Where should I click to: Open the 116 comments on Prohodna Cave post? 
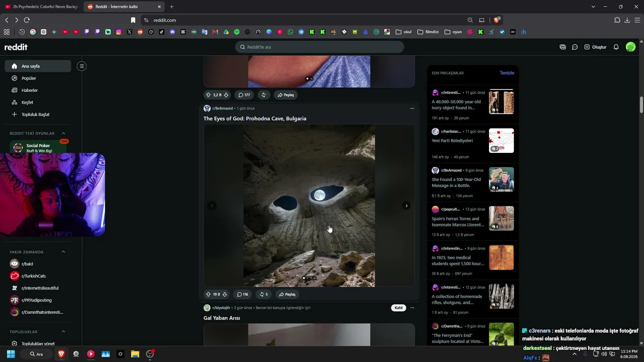[x=243, y=294]
